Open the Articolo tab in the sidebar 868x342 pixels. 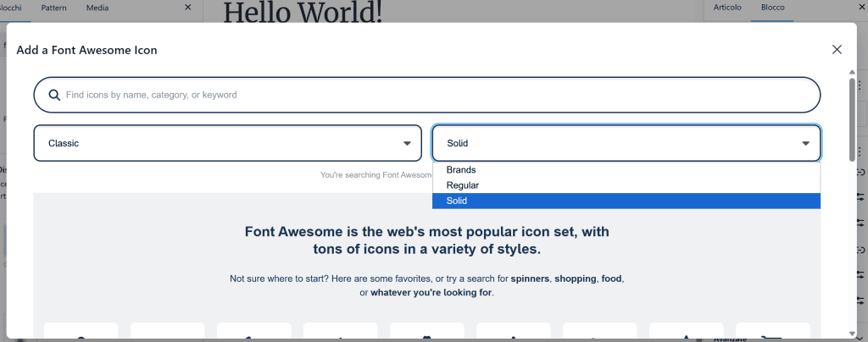click(x=727, y=8)
